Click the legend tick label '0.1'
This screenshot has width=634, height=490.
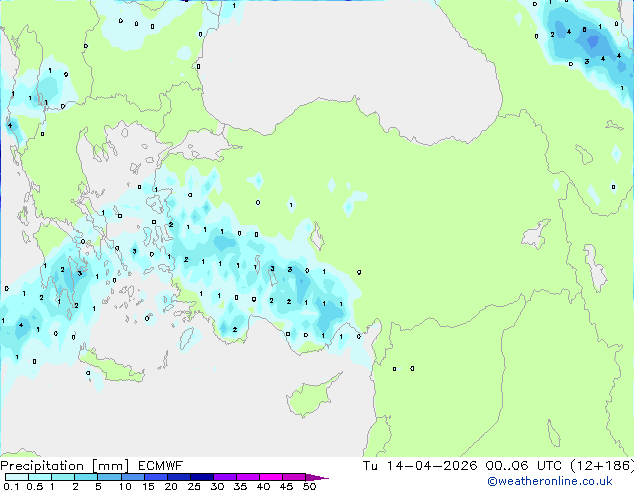pyautogui.click(x=11, y=486)
